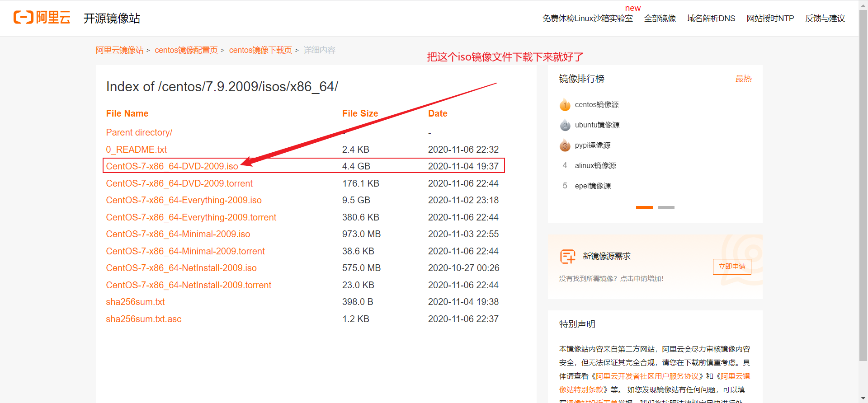The image size is (868, 403).
Task: Select the second gray carousel indicator
Action: point(666,207)
